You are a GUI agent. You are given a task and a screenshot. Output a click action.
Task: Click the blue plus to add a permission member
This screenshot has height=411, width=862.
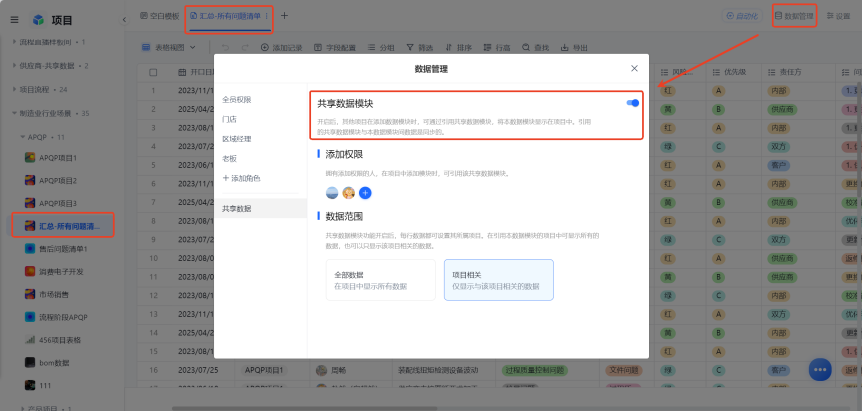tap(365, 193)
